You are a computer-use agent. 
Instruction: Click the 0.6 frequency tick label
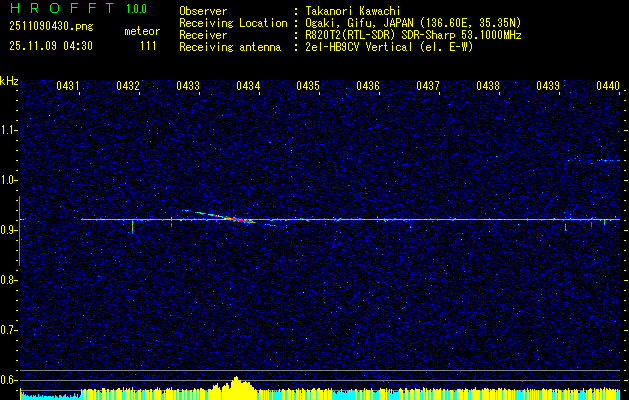tap(9, 379)
